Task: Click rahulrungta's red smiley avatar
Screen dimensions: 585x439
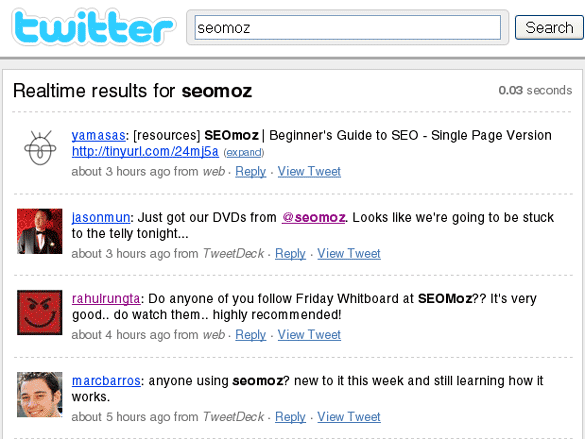Action: (40, 313)
